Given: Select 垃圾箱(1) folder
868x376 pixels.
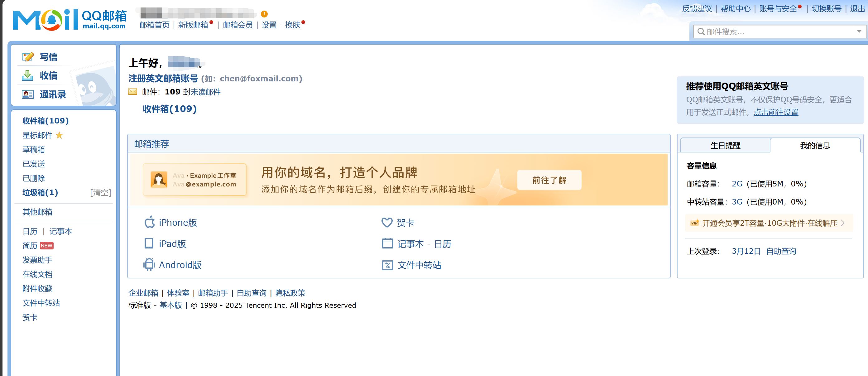Looking at the screenshot, I should [x=40, y=193].
